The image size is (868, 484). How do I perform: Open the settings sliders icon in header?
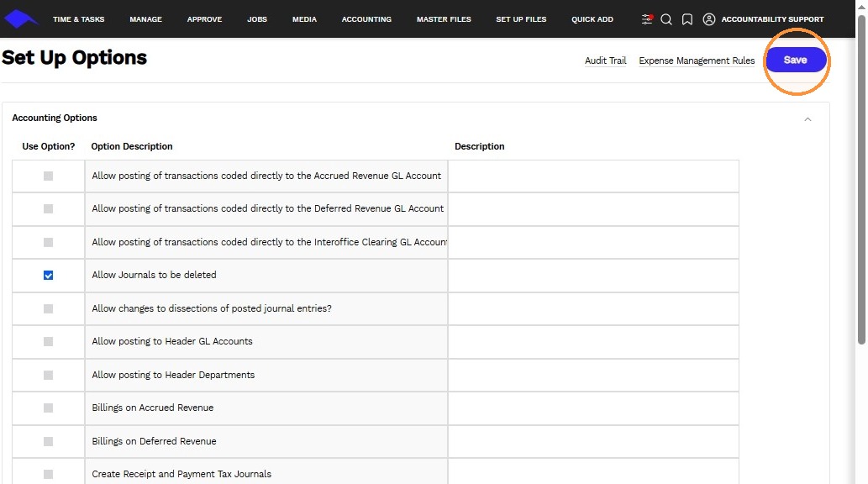[x=646, y=18]
